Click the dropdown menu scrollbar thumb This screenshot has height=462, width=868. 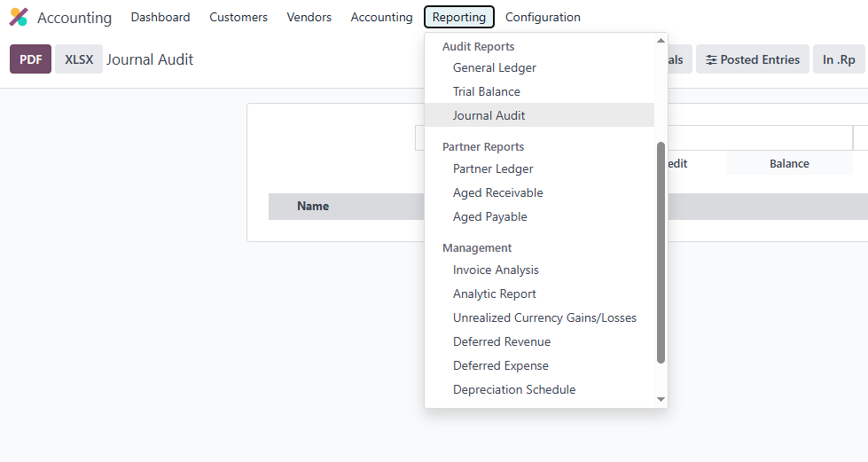(661, 253)
